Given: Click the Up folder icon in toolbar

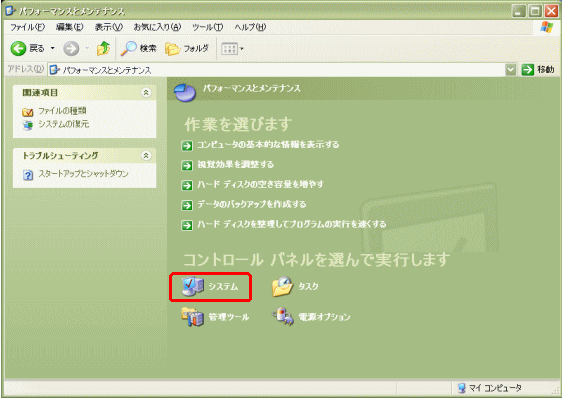Looking at the screenshot, I should pos(103,48).
